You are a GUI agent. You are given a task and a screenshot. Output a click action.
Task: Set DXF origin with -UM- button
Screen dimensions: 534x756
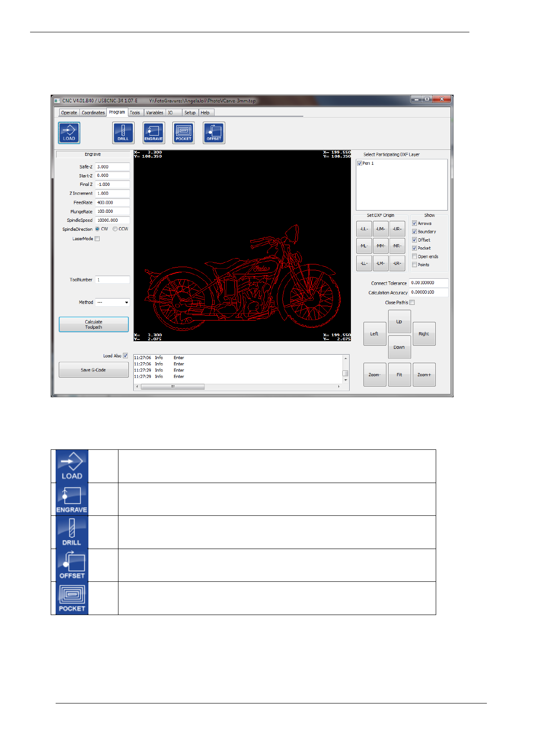click(x=381, y=229)
